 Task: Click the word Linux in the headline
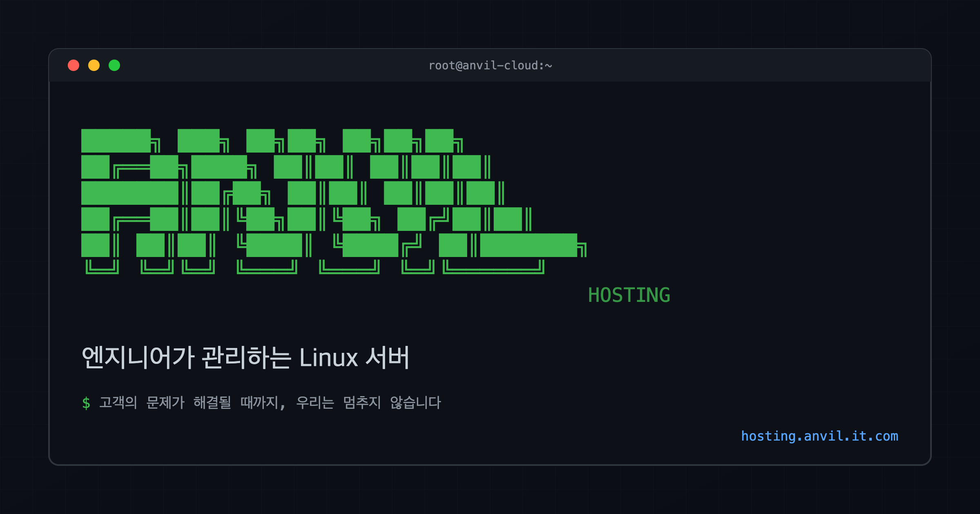(328, 358)
